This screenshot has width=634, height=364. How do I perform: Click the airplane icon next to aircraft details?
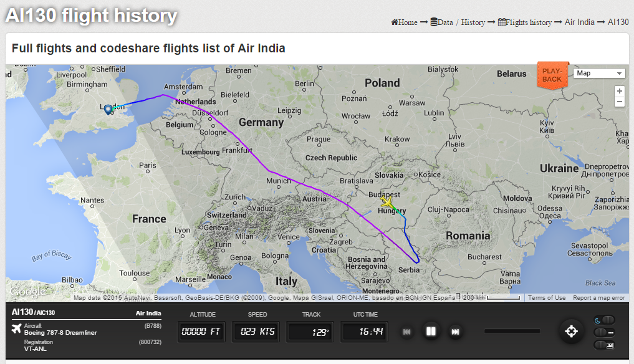[x=17, y=329]
